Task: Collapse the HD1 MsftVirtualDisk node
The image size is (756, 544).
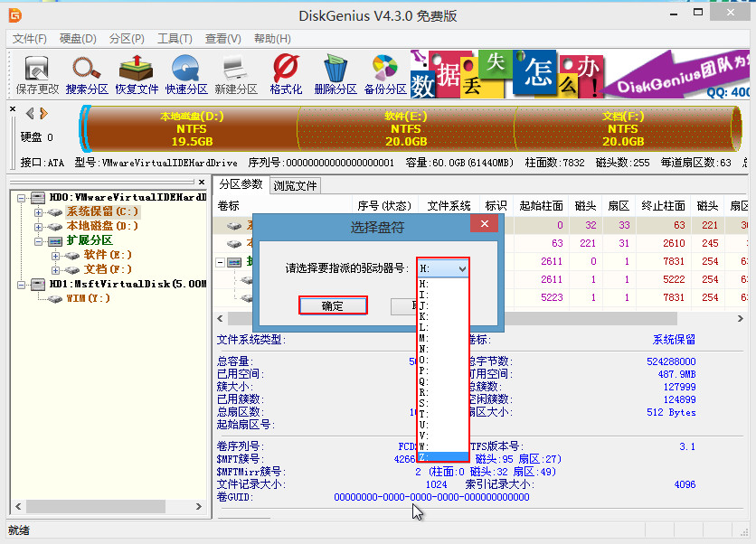Action: [21, 285]
